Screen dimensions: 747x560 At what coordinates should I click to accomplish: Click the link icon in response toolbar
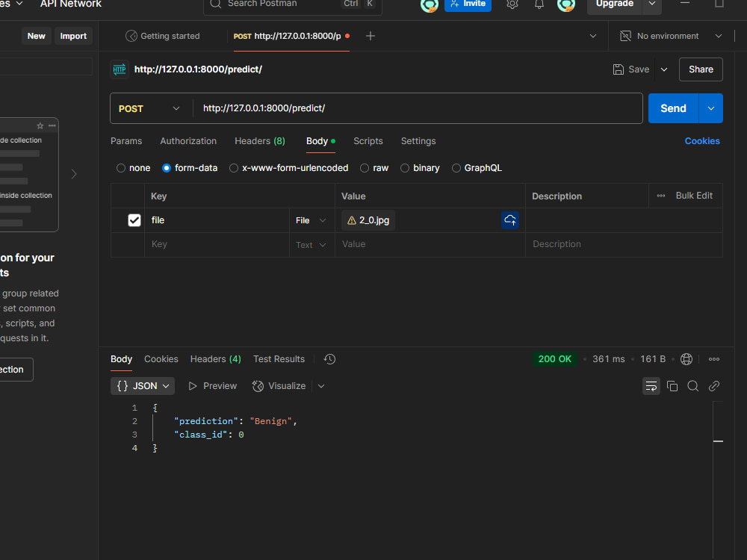(713, 386)
